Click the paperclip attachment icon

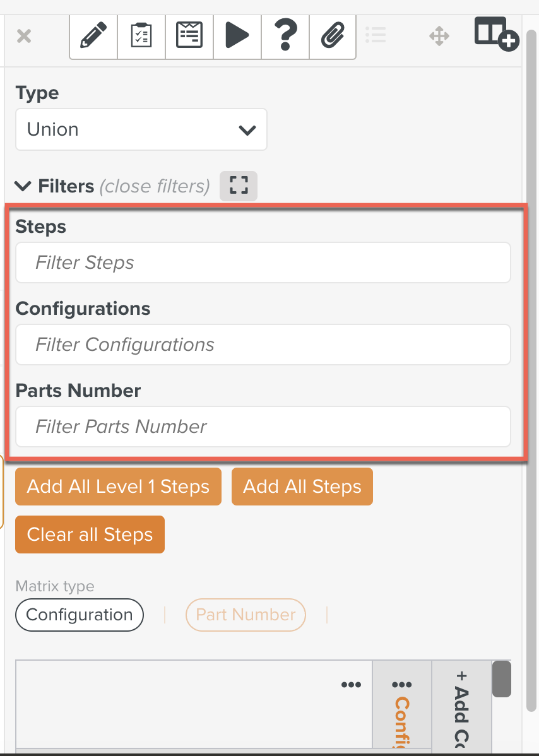click(x=333, y=36)
